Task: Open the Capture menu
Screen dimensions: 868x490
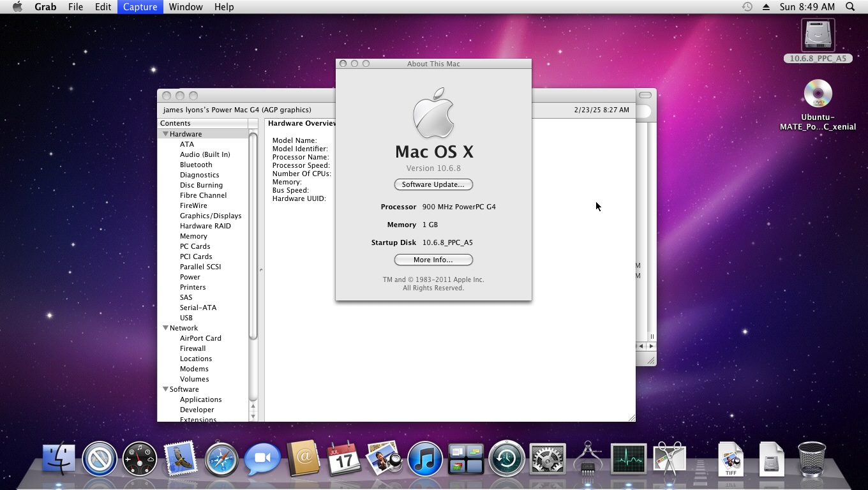Action: point(140,7)
